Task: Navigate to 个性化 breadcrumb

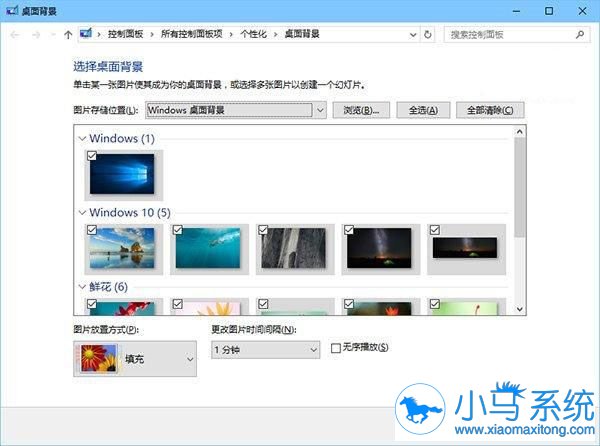Action: click(253, 34)
